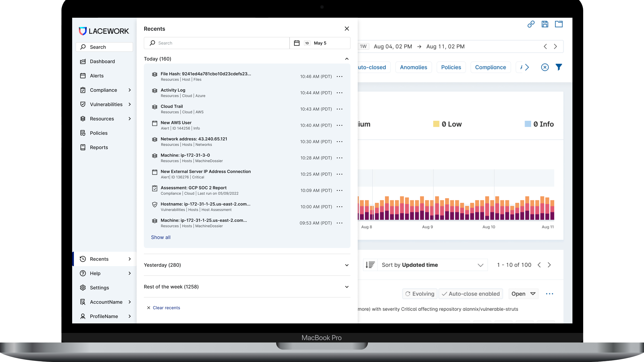
Task: Click the Lacework logo
Action: click(104, 31)
